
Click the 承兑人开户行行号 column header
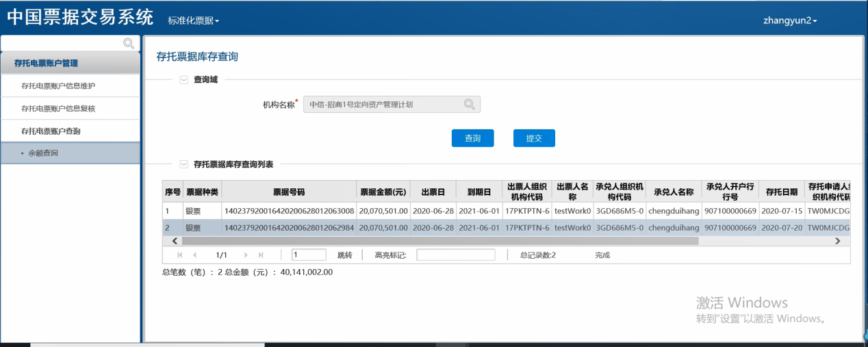(x=730, y=192)
